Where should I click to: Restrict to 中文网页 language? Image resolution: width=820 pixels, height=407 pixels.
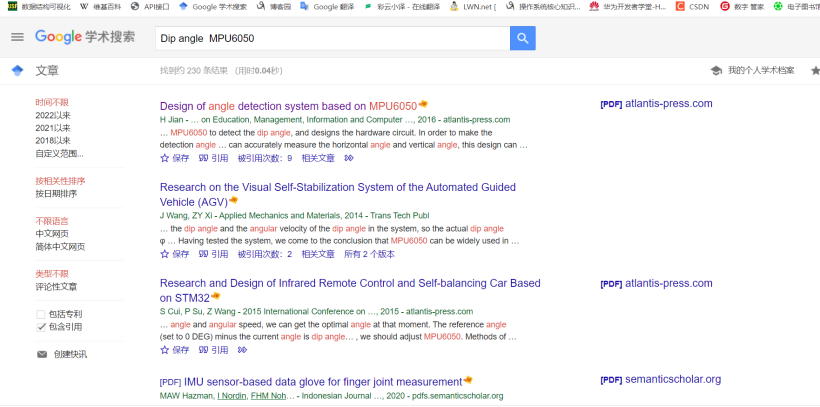click(52, 234)
